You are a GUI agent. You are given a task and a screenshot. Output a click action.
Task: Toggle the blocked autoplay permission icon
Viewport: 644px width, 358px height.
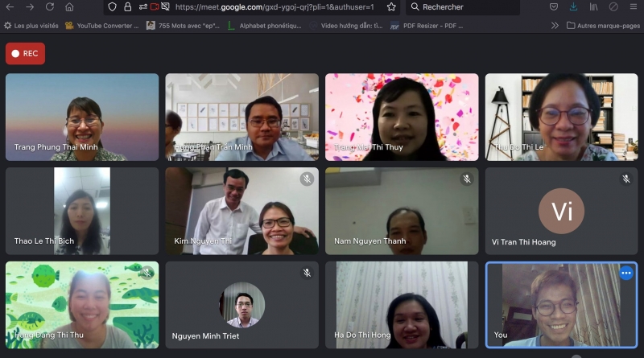coord(165,7)
